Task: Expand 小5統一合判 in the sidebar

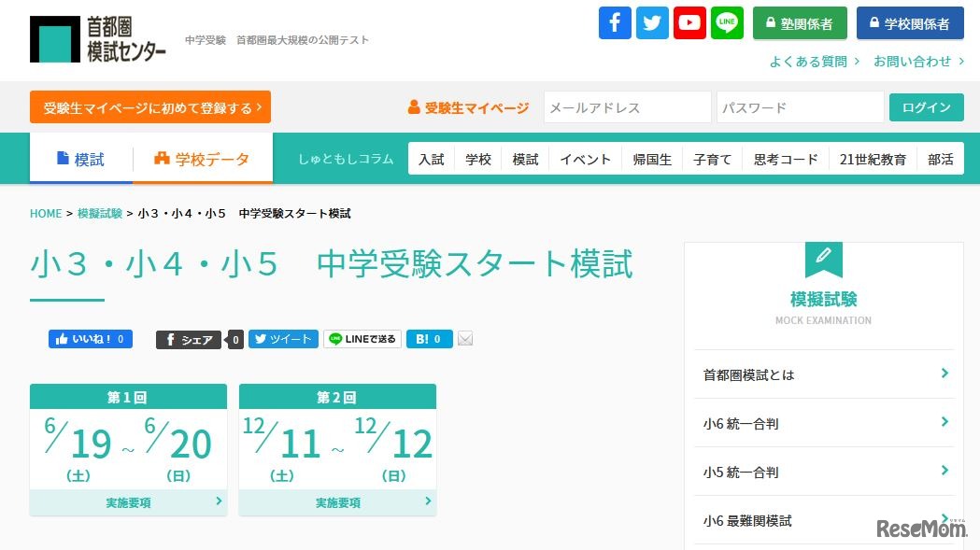Action: (x=823, y=472)
